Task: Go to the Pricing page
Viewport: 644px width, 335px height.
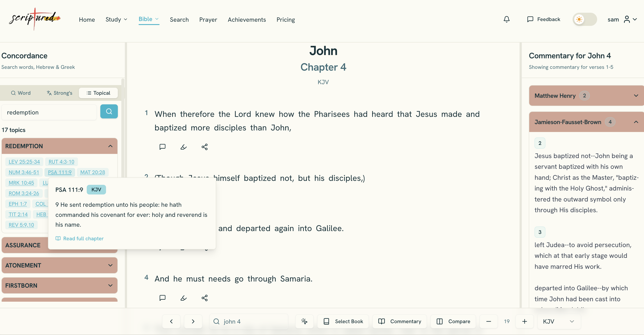Action: (x=285, y=20)
